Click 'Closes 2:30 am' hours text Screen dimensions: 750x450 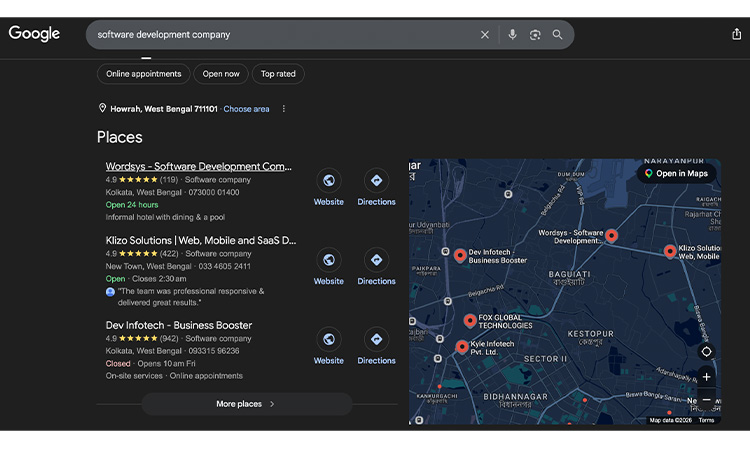(x=159, y=279)
